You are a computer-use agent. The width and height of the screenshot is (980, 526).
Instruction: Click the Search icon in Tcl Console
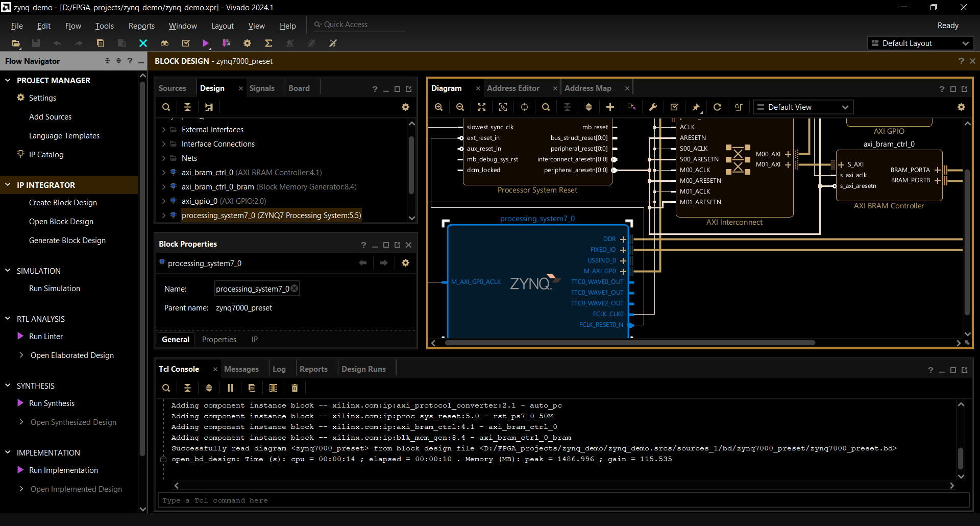coord(166,388)
